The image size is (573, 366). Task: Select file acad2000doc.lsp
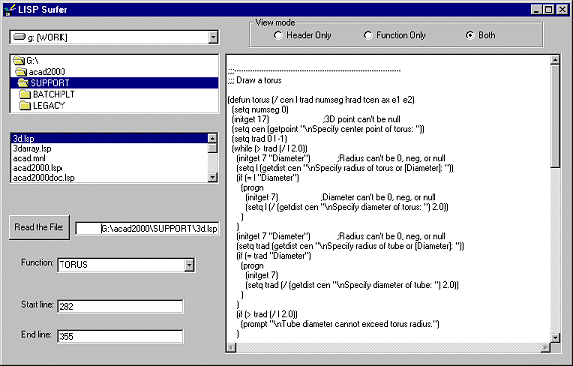(109, 178)
